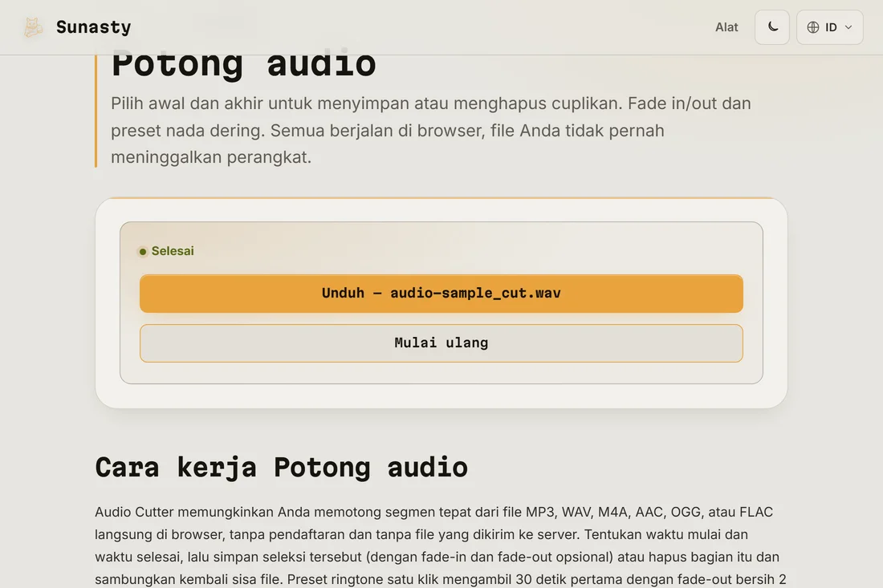The height and width of the screenshot is (588, 883).
Task: Open the Alat menu item
Action: tap(726, 27)
